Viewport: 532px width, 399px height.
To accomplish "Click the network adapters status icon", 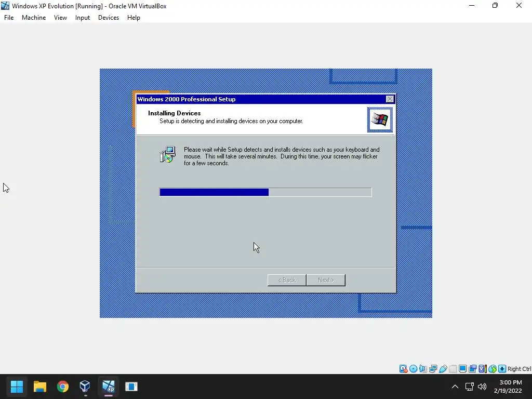I will click(x=433, y=369).
